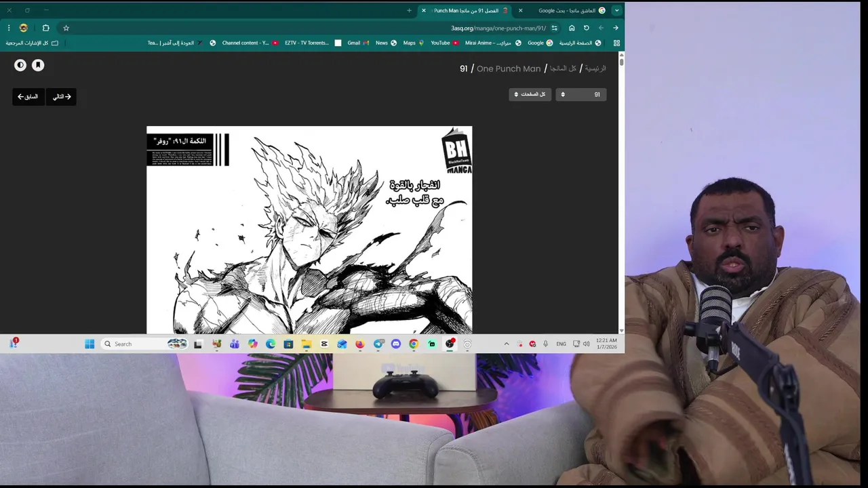Click the microphone tray icon
Image resolution: width=868 pixels, height=488 pixels.
pos(545,344)
